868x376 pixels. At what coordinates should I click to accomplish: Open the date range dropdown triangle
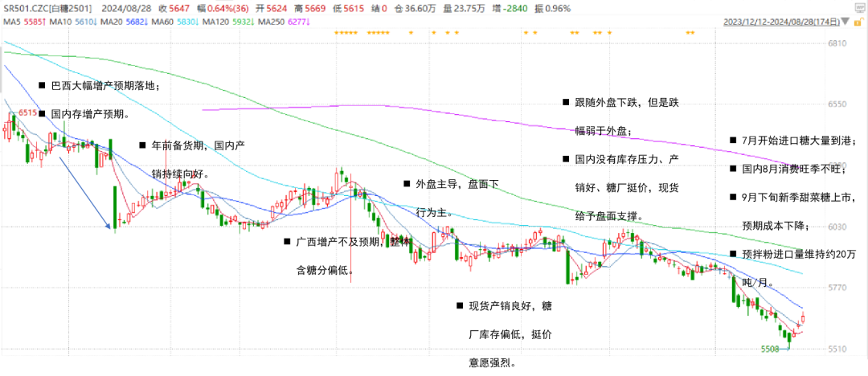(x=845, y=21)
